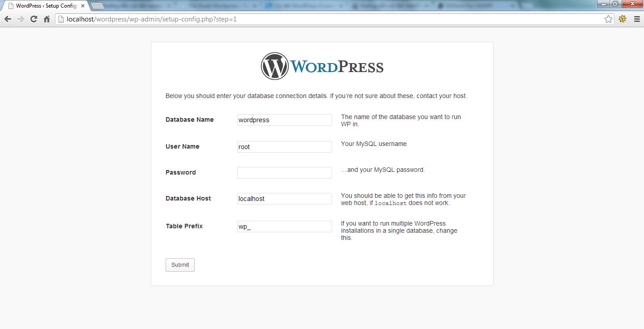644x329 pixels.
Task: Click the 'User Name' label
Action: [183, 146]
